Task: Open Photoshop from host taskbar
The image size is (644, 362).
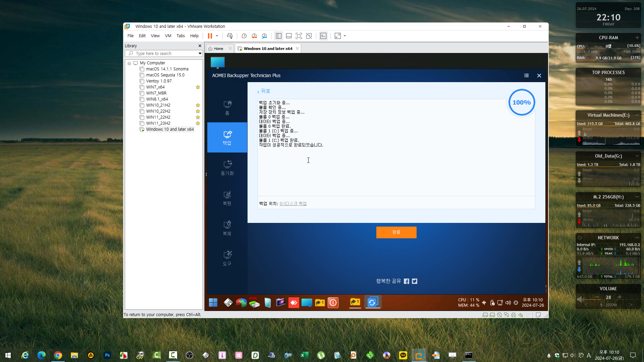Action: 107,355
